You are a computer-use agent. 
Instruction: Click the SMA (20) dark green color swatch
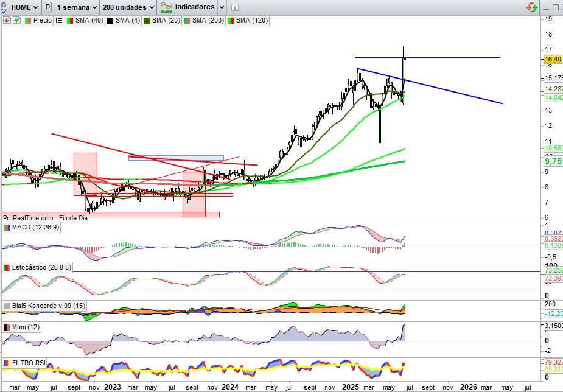coord(147,21)
